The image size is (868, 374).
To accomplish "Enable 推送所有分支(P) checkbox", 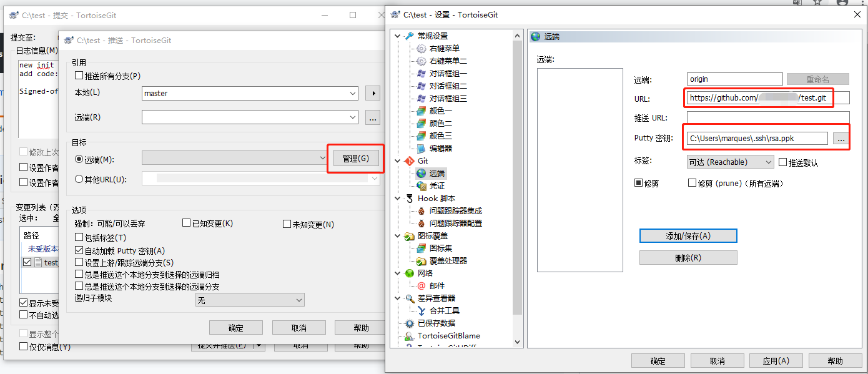I will click(79, 76).
